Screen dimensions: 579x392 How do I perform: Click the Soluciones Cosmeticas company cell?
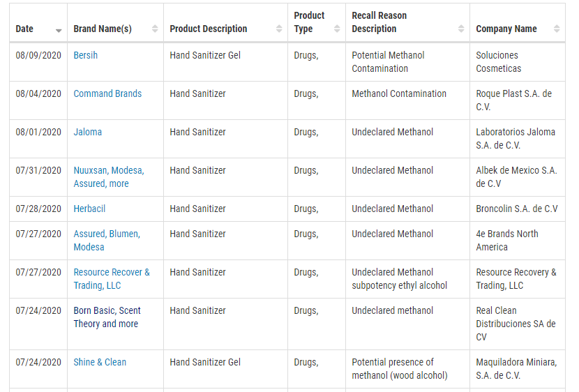(x=499, y=62)
